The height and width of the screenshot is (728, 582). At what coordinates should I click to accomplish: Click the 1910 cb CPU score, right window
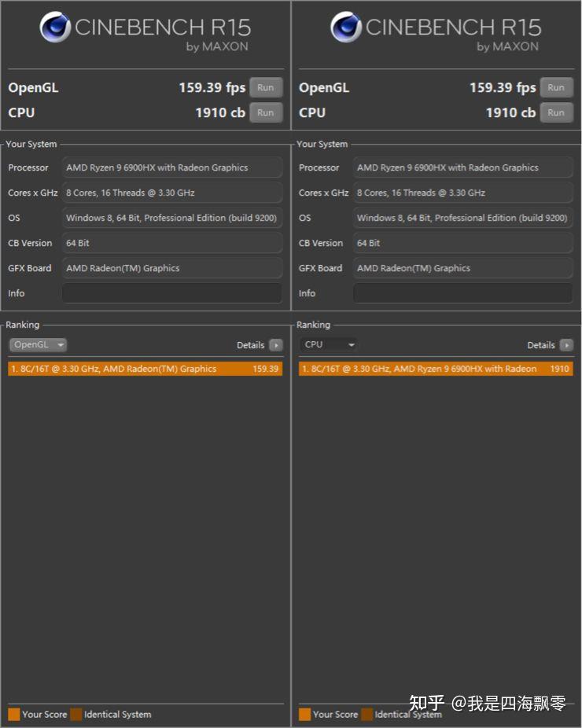point(511,113)
